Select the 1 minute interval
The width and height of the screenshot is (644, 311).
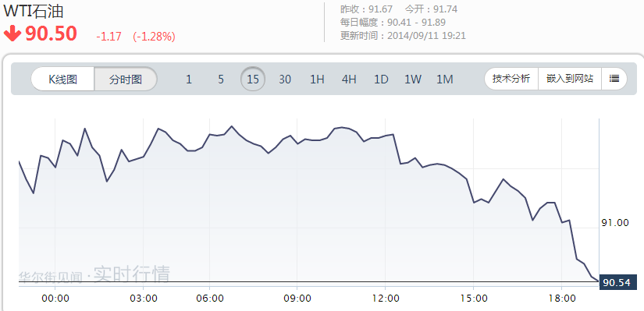[189, 80]
